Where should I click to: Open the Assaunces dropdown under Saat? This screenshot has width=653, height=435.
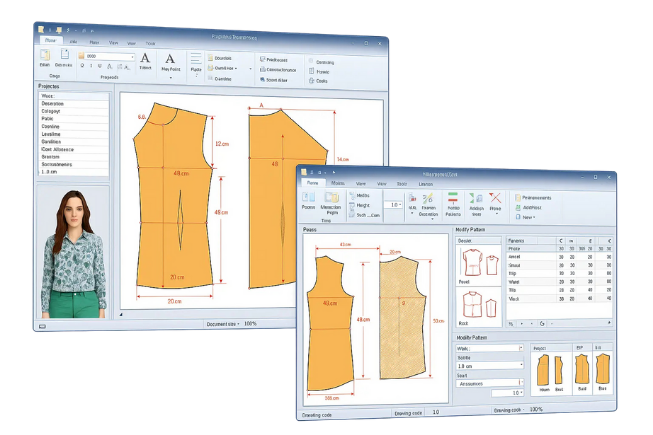pyautogui.click(x=521, y=382)
